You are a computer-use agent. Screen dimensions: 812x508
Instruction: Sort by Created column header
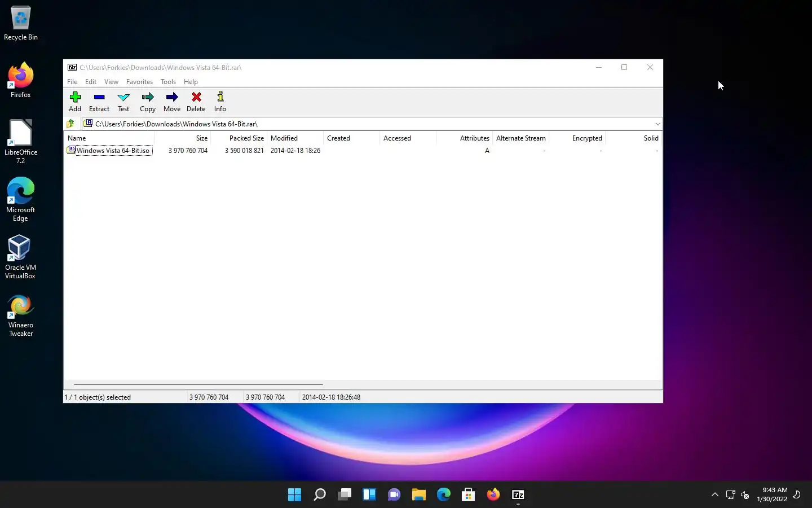pyautogui.click(x=351, y=138)
